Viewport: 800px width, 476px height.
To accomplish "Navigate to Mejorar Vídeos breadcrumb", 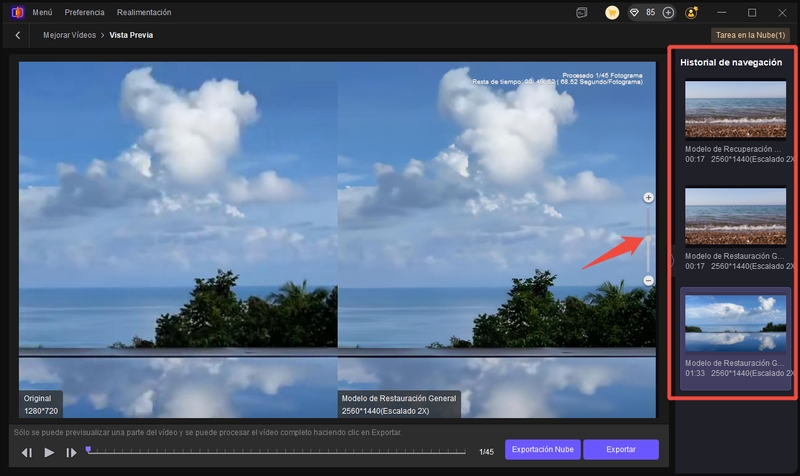I will click(69, 35).
